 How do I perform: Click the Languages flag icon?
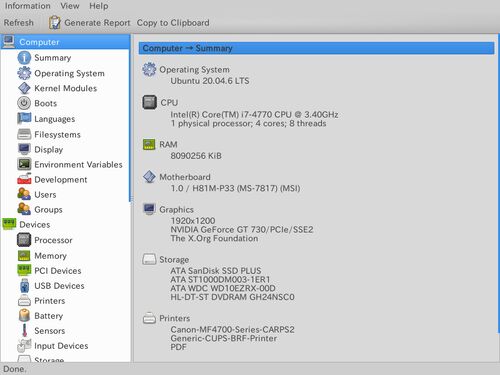[x=24, y=118]
